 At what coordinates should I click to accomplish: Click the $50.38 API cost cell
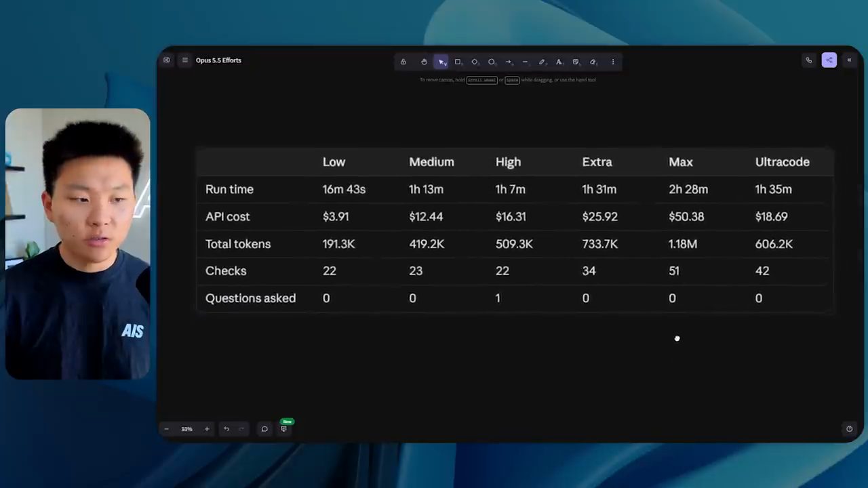pos(686,216)
